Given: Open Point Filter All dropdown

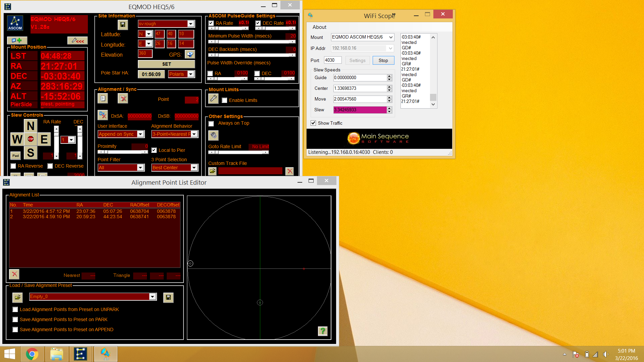Looking at the screenshot, I should pos(141,168).
